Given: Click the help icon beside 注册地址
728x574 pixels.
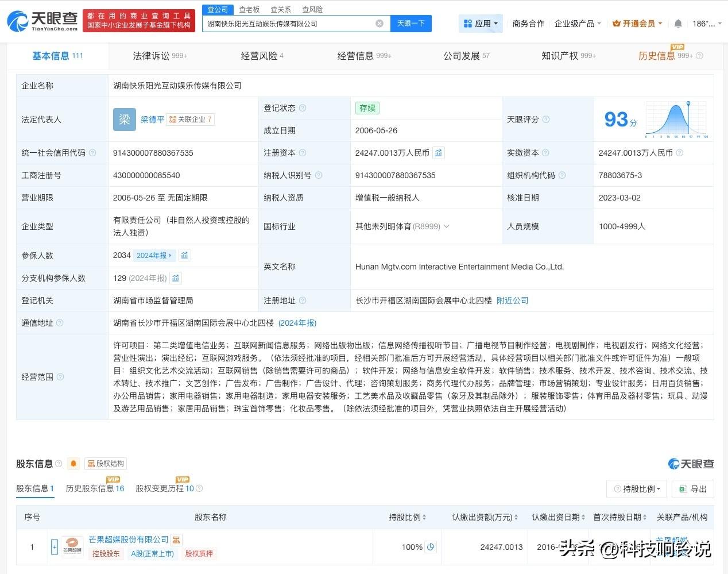Looking at the screenshot, I should coord(303,301).
